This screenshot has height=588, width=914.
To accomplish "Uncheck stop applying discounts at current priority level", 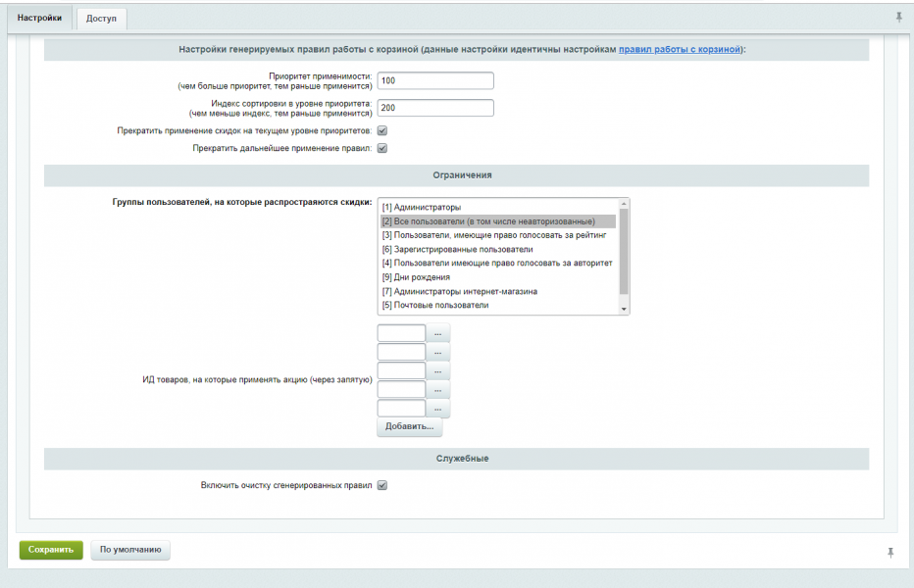I will click(x=382, y=130).
